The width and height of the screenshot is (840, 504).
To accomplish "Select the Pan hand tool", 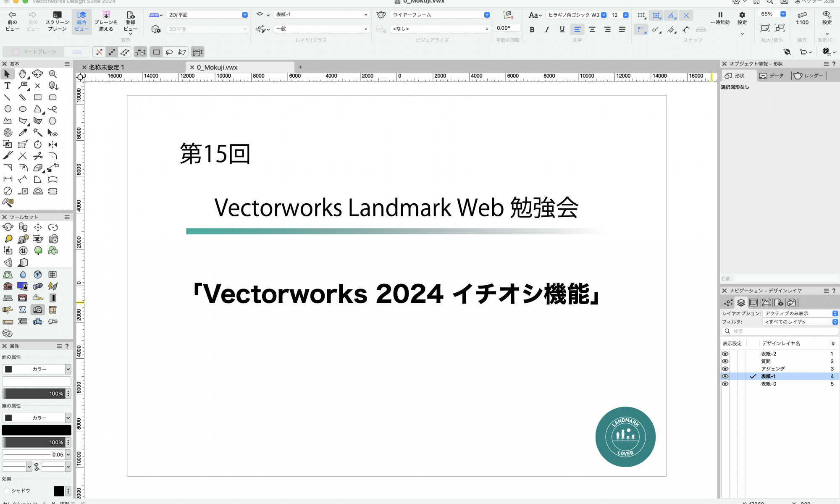I will (22, 74).
